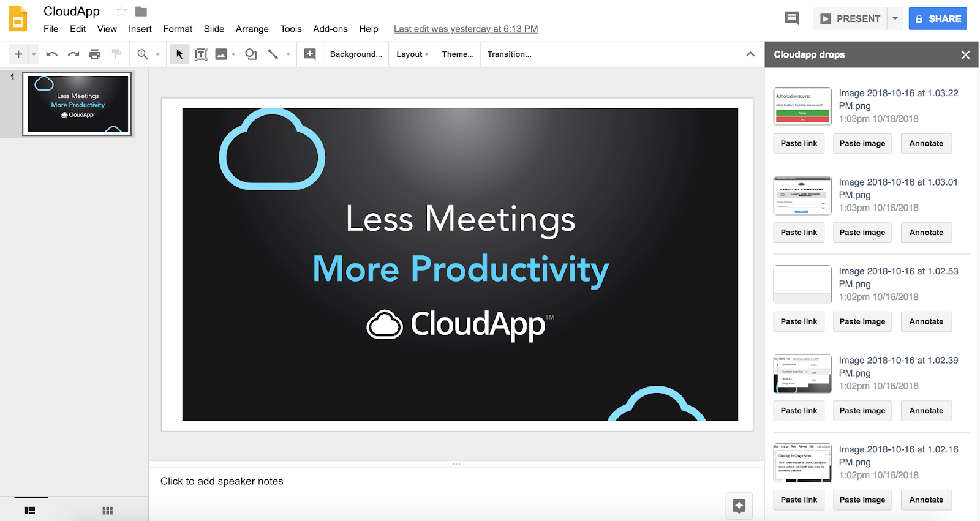The image size is (980, 521).
Task: Paste image for Image 1.03.22 PM
Action: 862,143
